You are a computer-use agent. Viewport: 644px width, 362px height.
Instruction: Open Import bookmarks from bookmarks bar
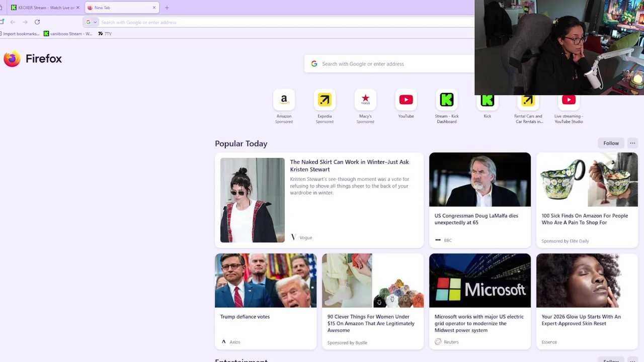click(x=20, y=34)
